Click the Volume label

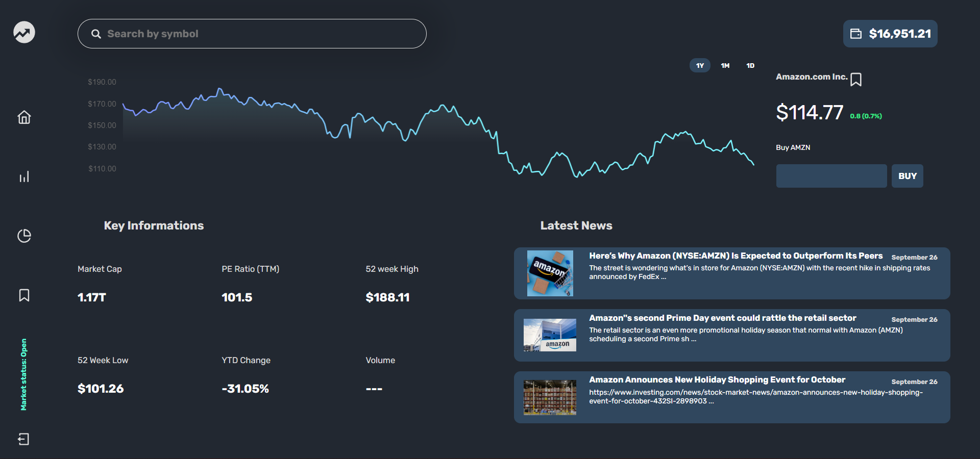click(x=380, y=361)
